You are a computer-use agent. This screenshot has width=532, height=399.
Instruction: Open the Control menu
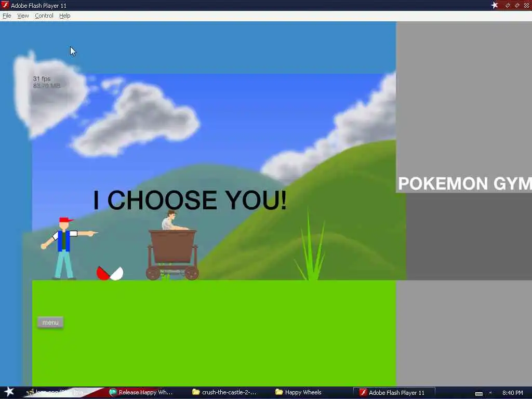44,16
